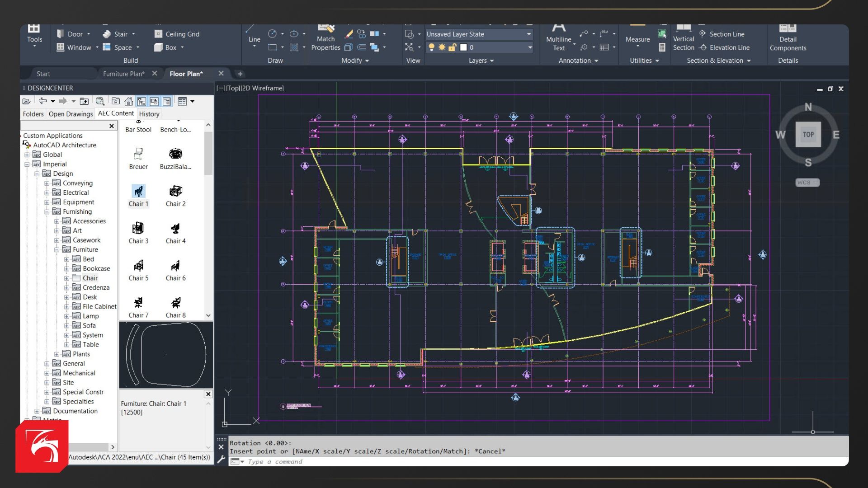Toggle layer 0 on/off lightbulb icon

pyautogui.click(x=431, y=47)
